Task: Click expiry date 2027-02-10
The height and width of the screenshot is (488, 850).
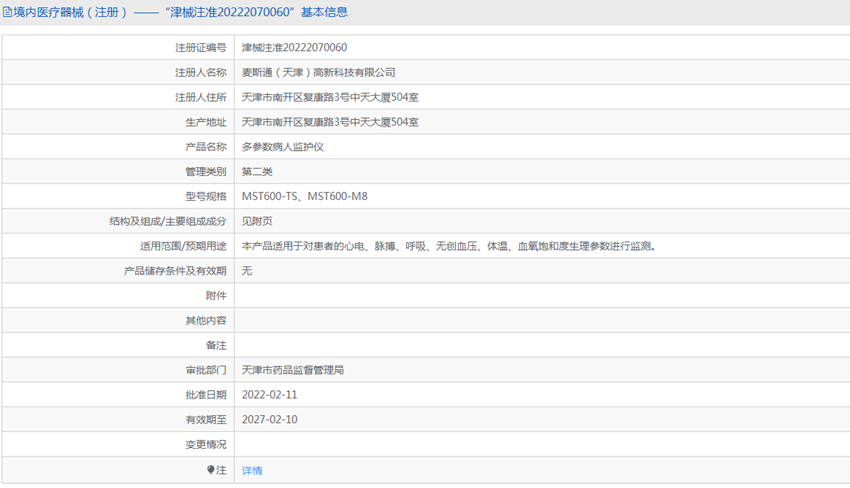Action: [x=269, y=420]
